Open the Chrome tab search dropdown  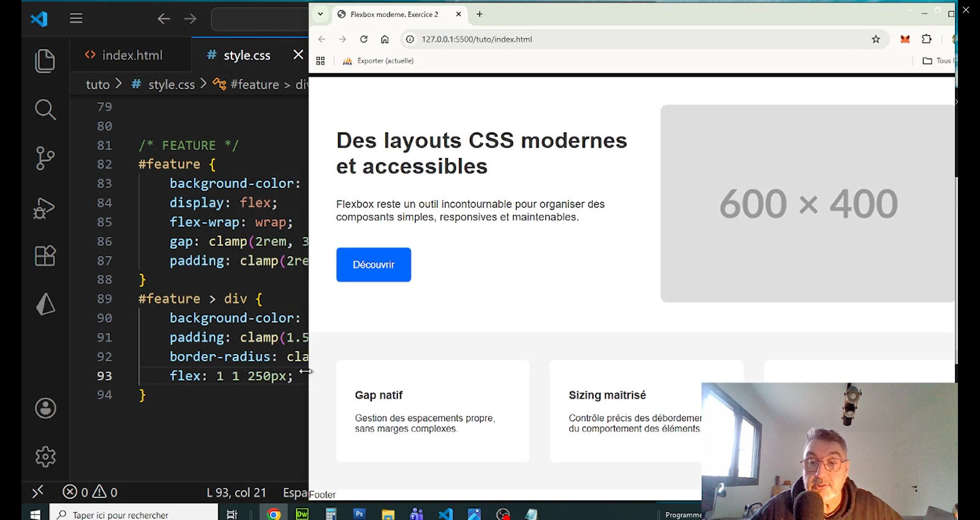point(320,14)
